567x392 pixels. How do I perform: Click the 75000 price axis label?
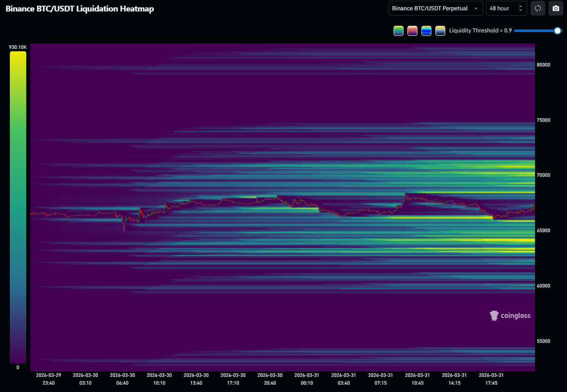pos(543,120)
